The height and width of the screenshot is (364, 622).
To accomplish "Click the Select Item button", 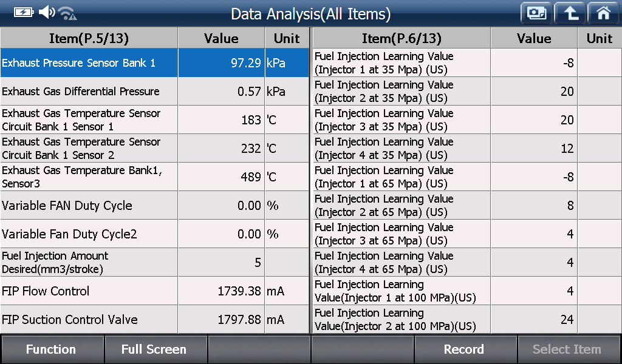I will [569, 349].
